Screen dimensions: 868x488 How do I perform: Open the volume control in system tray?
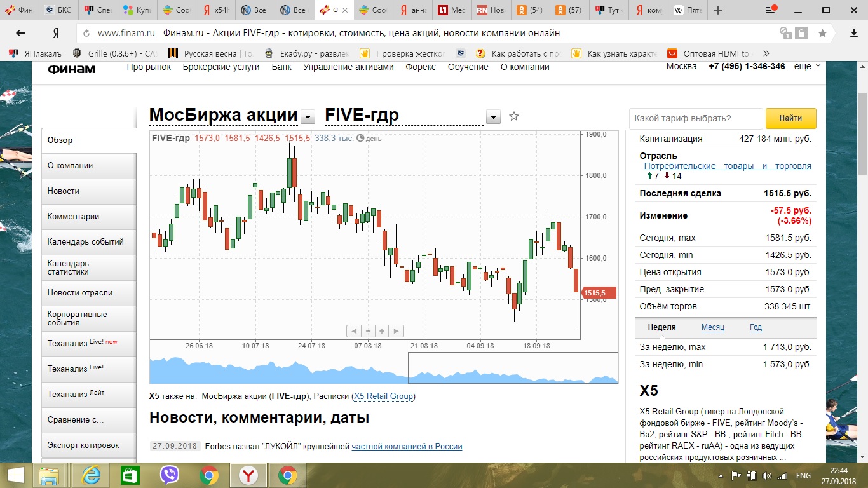tap(767, 475)
